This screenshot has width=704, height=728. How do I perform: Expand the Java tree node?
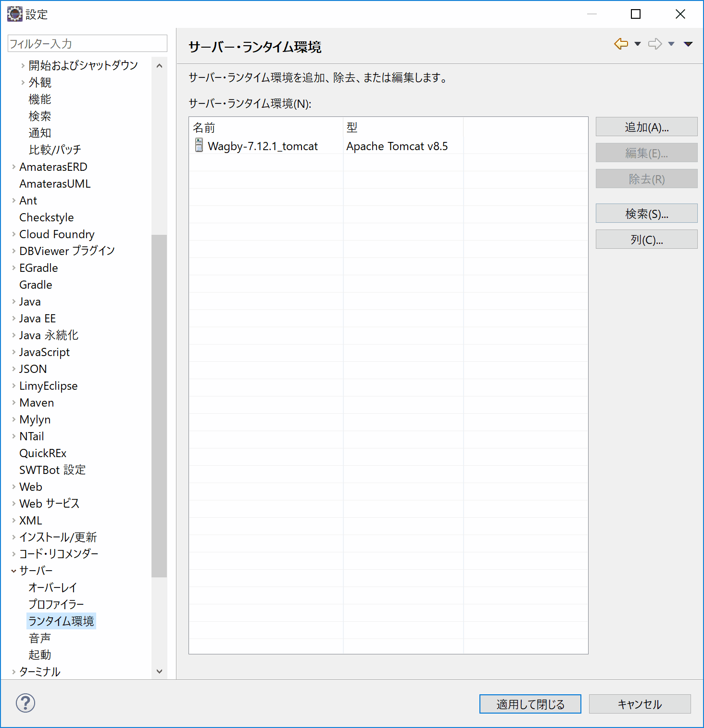(13, 302)
